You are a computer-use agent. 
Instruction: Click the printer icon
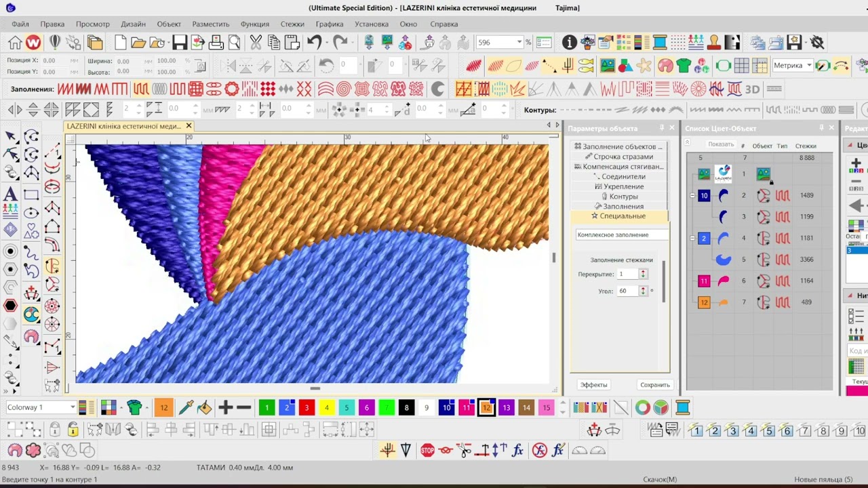[216, 43]
